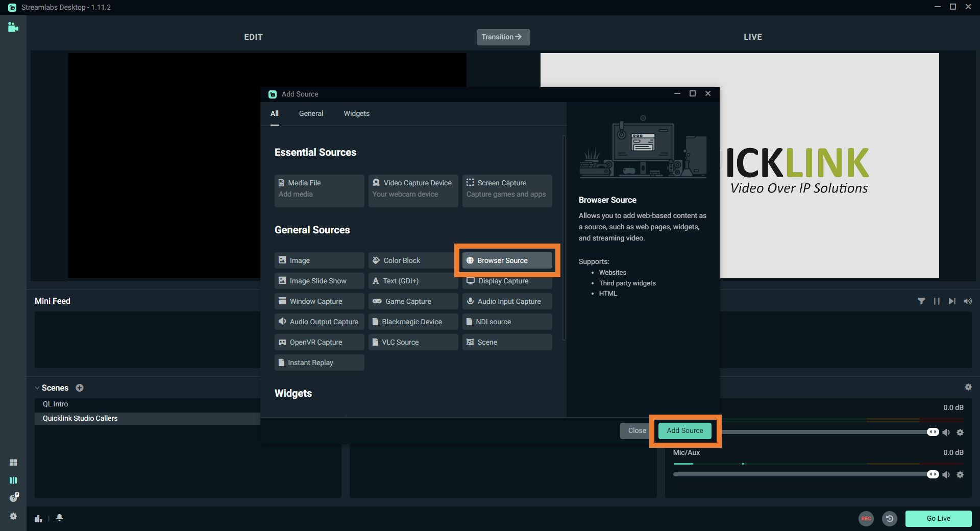Screen dimensions: 980x531
Task: Add a new scene with plus icon
Action: [x=80, y=388]
